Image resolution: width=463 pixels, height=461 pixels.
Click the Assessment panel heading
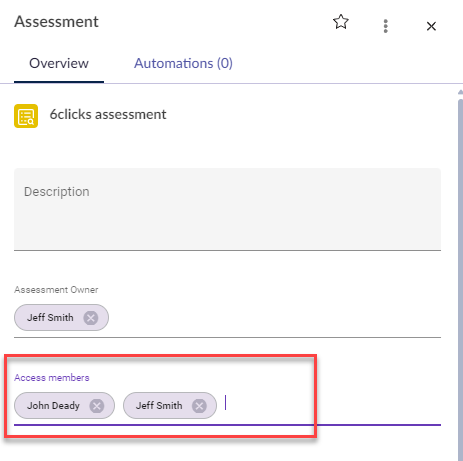[x=56, y=22]
